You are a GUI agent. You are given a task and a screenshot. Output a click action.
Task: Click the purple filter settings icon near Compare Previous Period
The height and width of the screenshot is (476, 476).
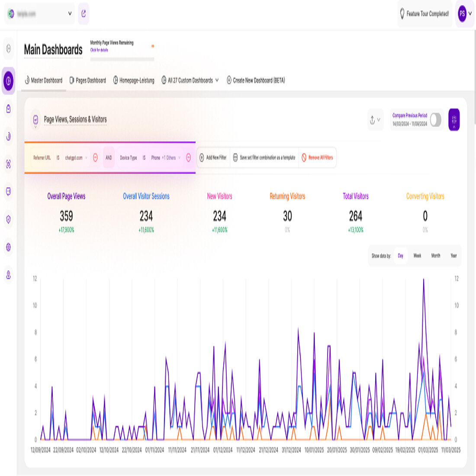[x=454, y=120]
